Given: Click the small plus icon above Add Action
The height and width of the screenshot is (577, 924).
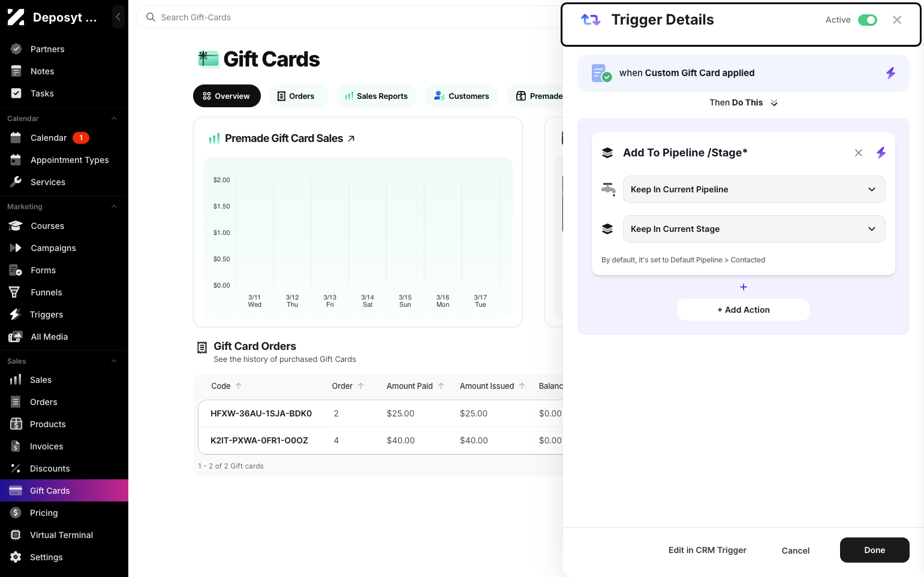Looking at the screenshot, I should pos(744,287).
